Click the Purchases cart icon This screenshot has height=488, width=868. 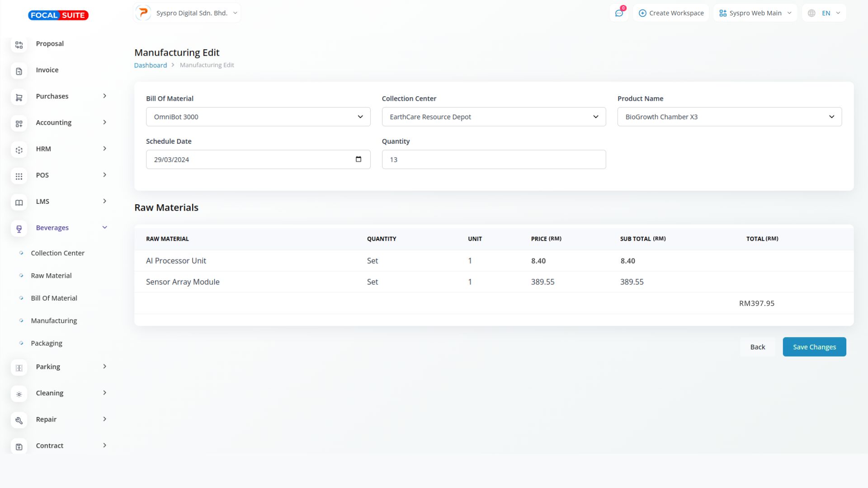pyautogui.click(x=19, y=97)
